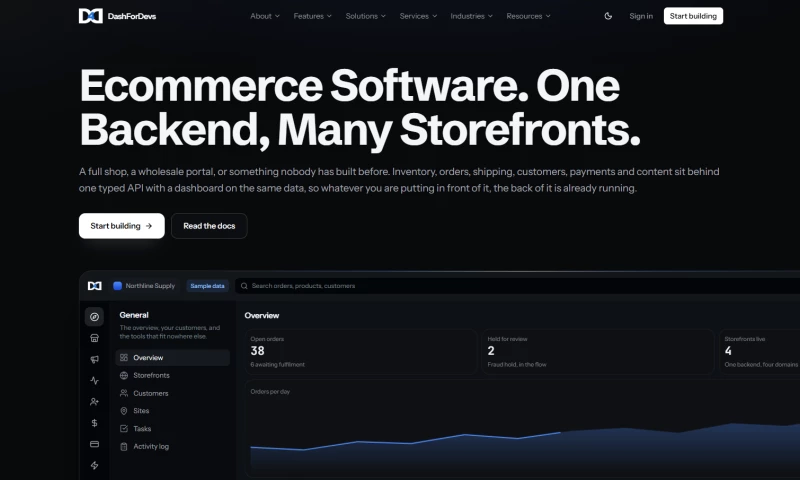This screenshot has width=800, height=480.
Task: Click the Held for review card
Action: [598, 352]
